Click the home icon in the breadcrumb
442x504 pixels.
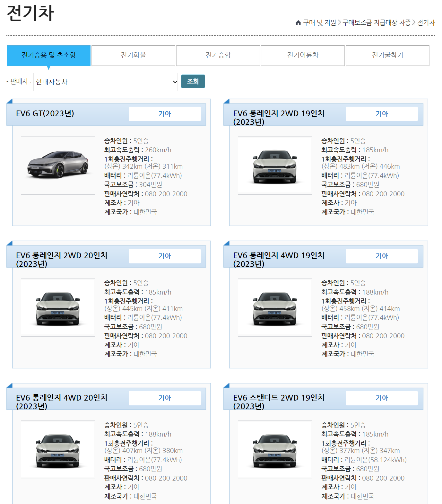coord(298,22)
